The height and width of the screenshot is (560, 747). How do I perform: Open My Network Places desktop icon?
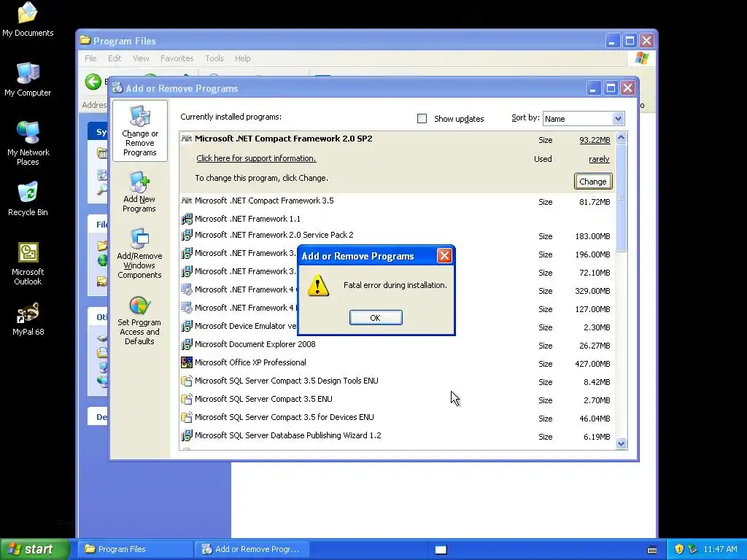[x=28, y=143]
